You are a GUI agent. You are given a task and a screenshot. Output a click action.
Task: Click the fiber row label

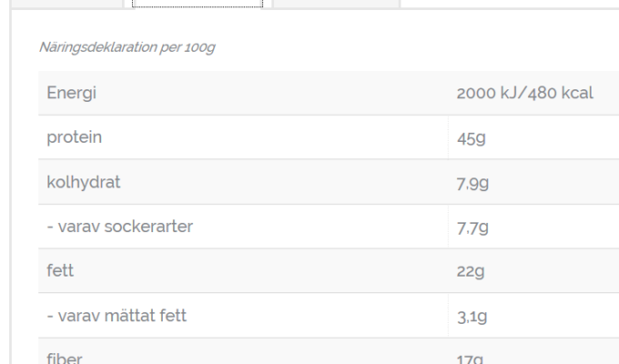click(x=65, y=358)
